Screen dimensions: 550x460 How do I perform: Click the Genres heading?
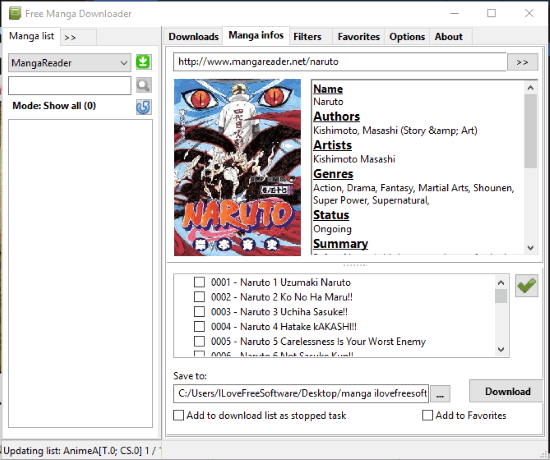click(333, 174)
